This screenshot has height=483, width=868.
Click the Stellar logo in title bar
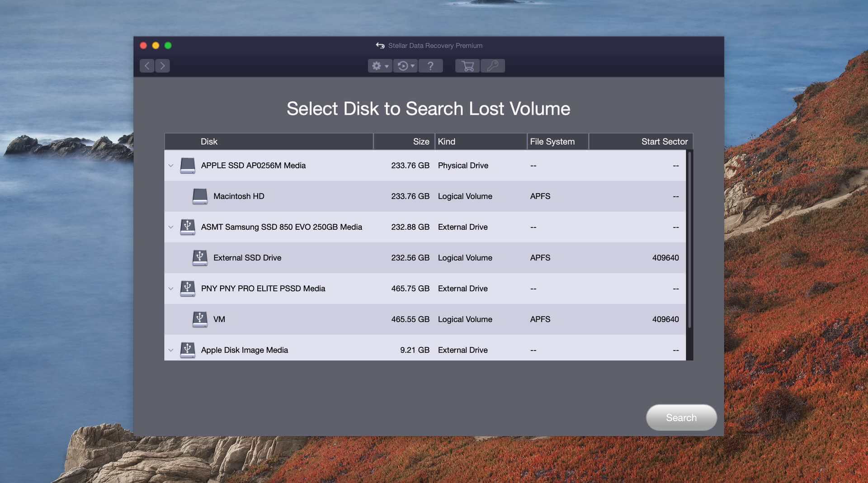[x=380, y=46]
